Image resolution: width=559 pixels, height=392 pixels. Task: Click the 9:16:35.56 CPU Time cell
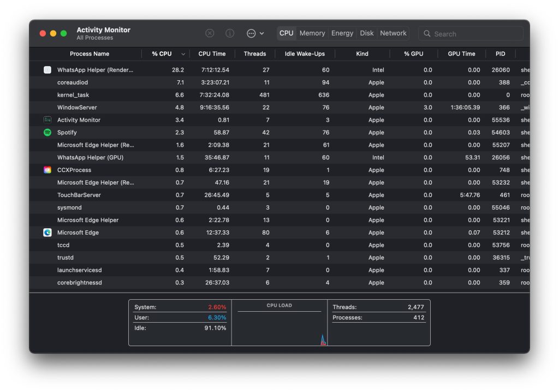[215, 108]
